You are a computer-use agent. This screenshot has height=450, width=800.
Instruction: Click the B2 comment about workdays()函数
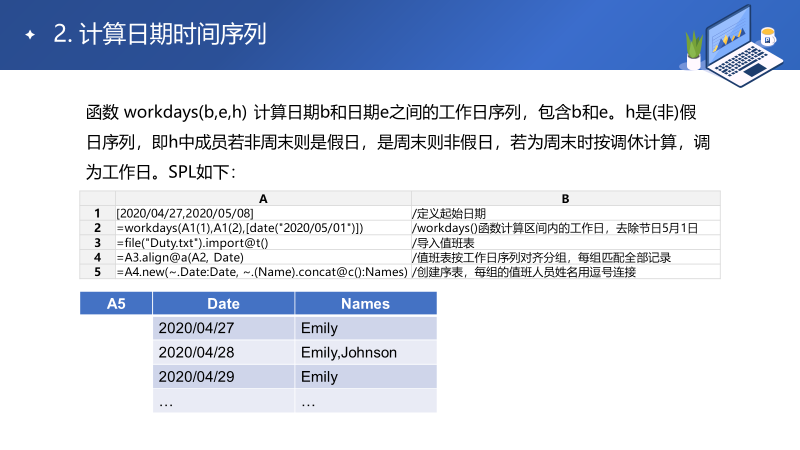pyautogui.click(x=555, y=228)
